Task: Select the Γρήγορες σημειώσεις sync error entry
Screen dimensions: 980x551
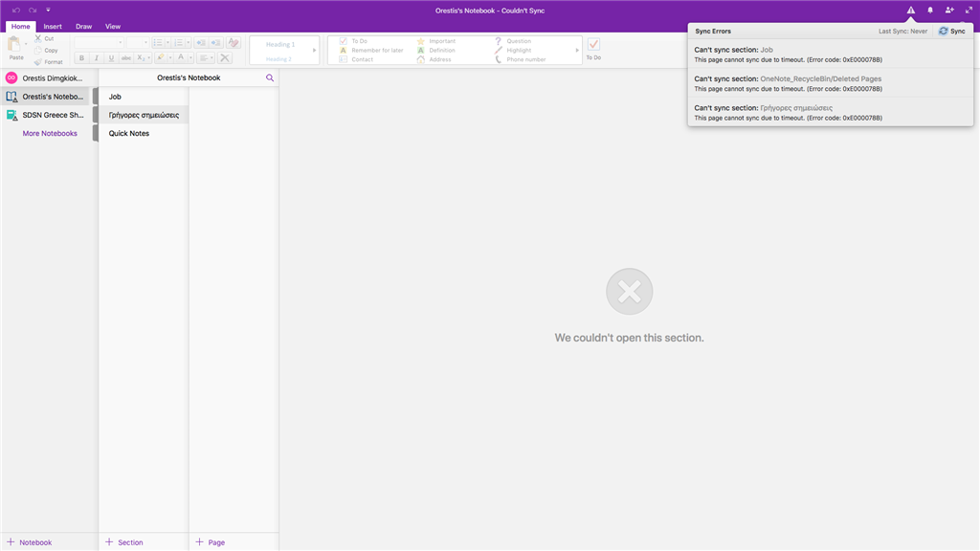Action: [x=830, y=113]
